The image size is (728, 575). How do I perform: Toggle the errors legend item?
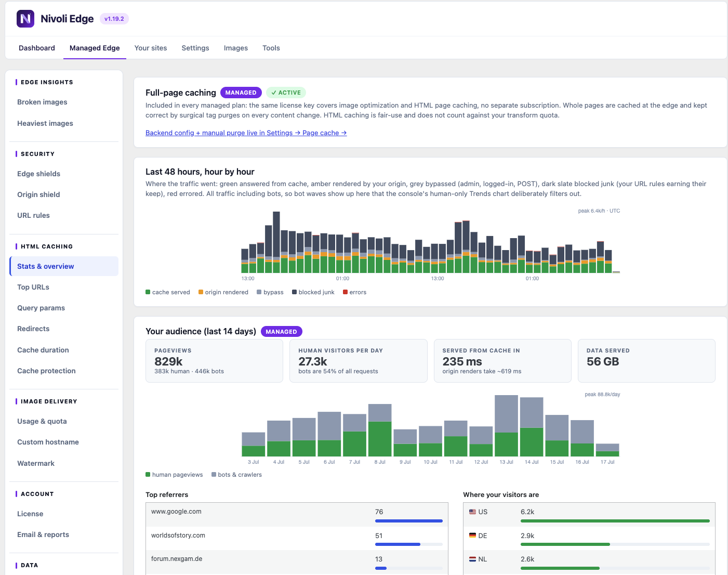pyautogui.click(x=354, y=292)
